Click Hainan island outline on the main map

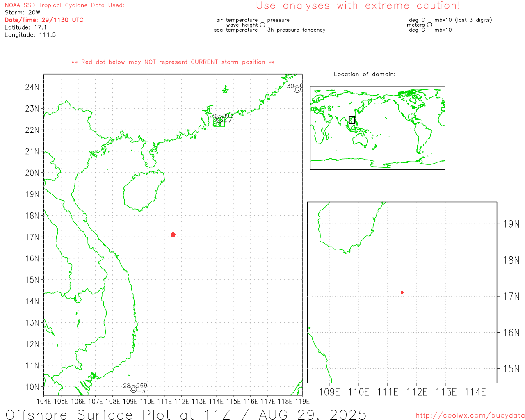(x=144, y=191)
